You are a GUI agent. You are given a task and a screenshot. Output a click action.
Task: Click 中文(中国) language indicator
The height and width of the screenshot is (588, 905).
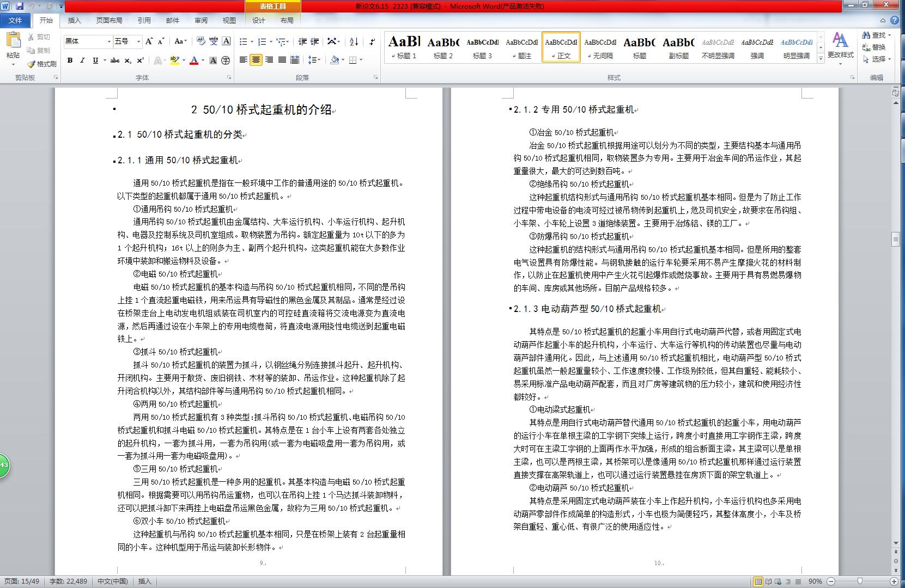113,581
